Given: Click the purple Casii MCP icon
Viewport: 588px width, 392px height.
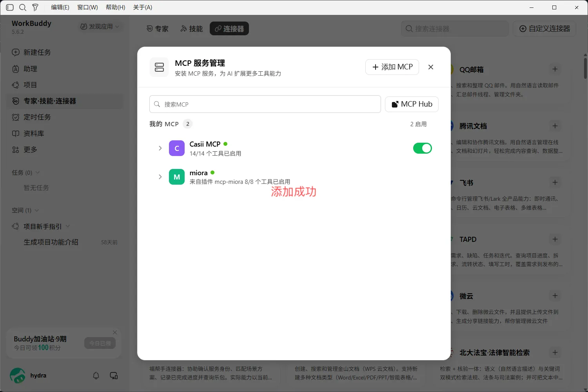Looking at the screenshot, I should point(177,148).
